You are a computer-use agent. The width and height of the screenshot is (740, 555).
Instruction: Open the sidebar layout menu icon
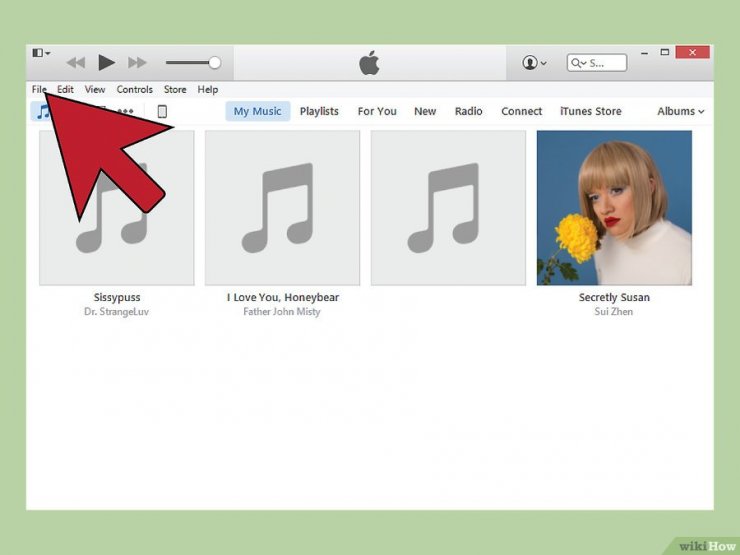pos(41,53)
